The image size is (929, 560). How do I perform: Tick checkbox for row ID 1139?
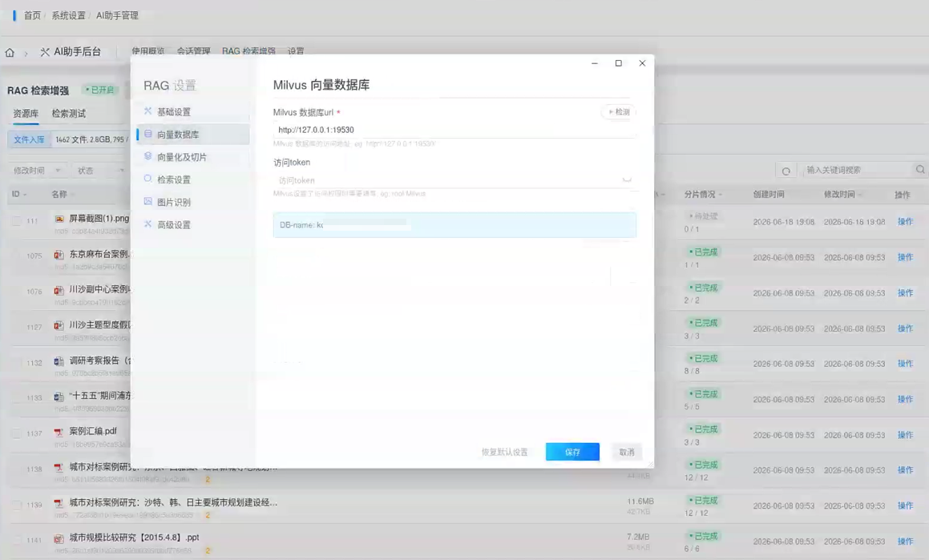[x=17, y=505]
